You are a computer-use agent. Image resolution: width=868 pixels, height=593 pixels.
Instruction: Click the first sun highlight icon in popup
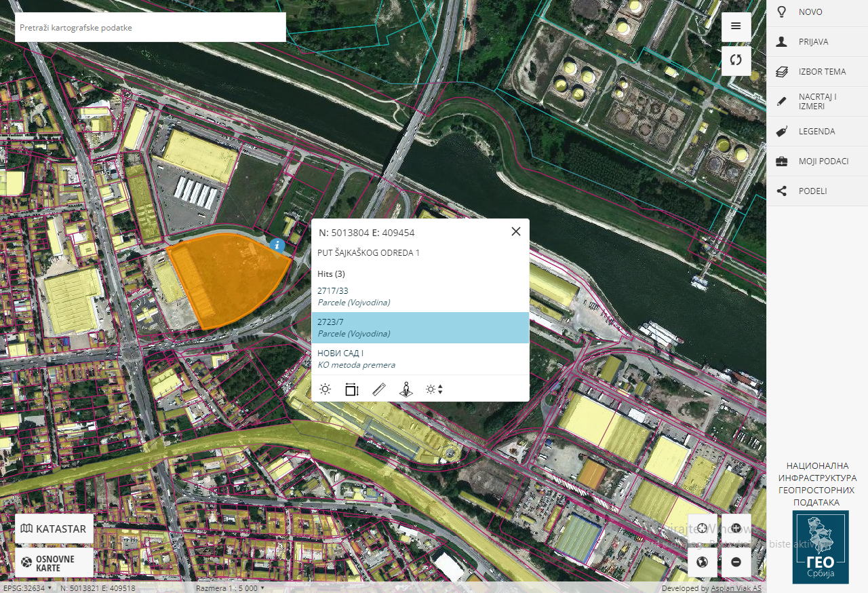[325, 389]
